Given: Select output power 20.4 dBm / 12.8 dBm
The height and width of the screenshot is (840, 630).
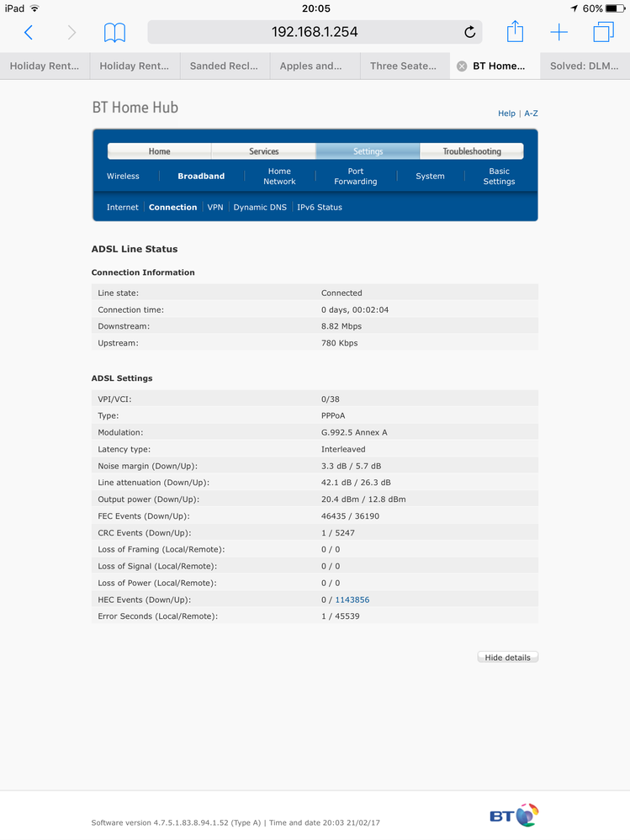Looking at the screenshot, I should click(363, 499).
